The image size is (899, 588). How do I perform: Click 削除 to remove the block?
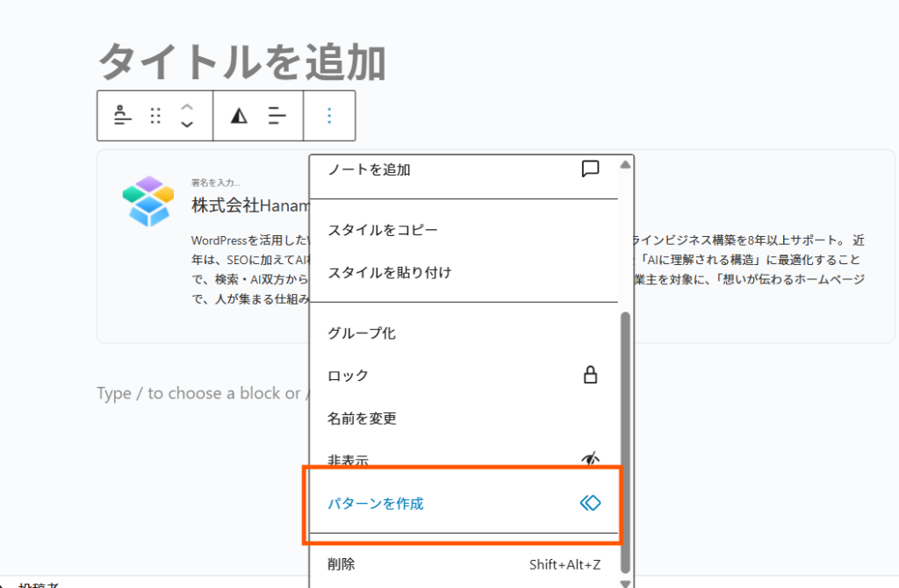tap(342, 564)
